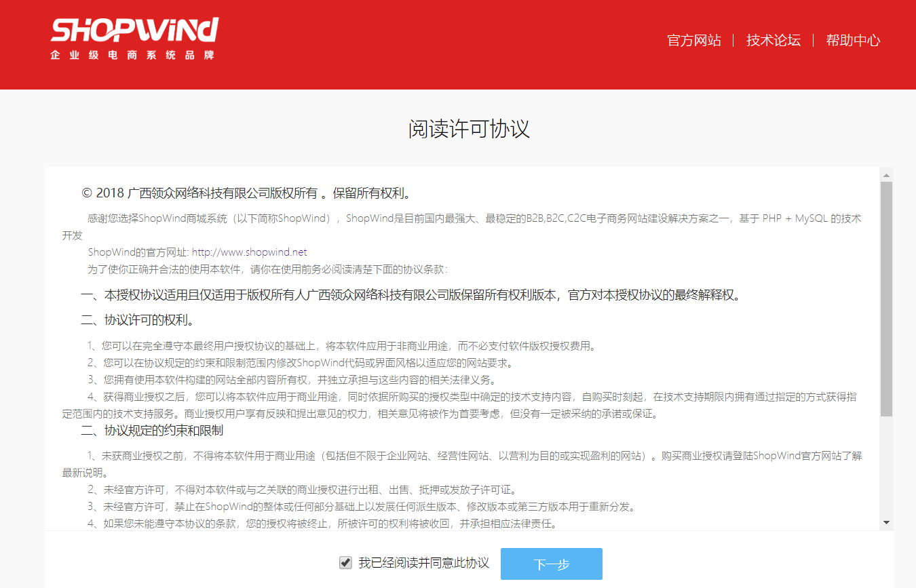Open the 技术论坛 link
This screenshot has height=588, width=916.
[x=774, y=40]
